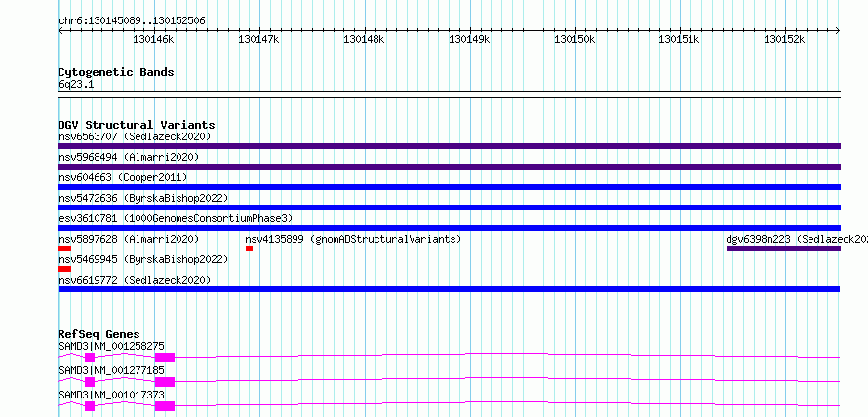Image resolution: width=868 pixels, height=417 pixels.
Task: Click the DGV Structural Variants track title
Action: (137, 125)
